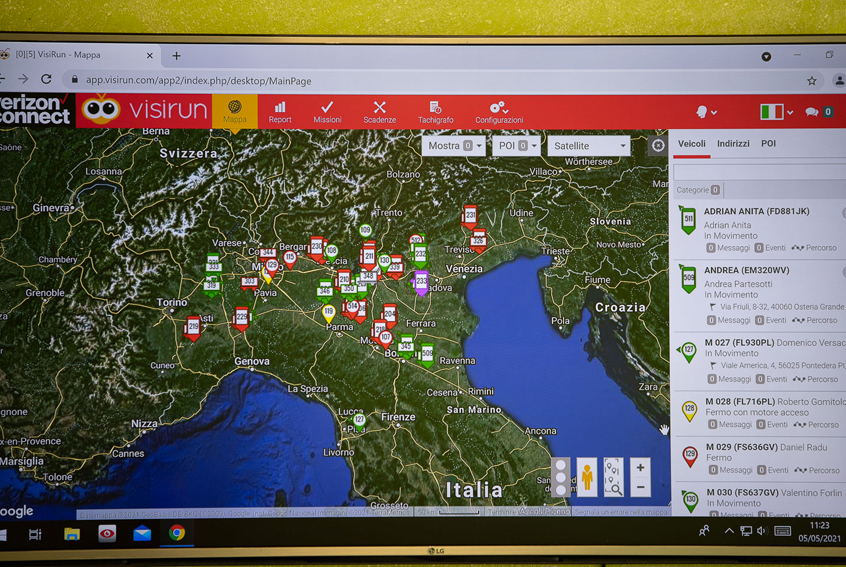This screenshot has height=567, width=846.
Task: Open the Scadenze section
Action: 379,111
